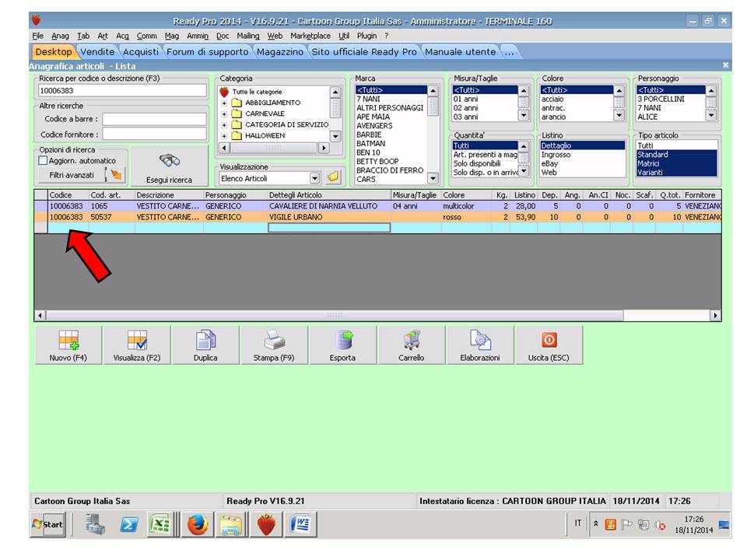Open the overflow tab marked with dots

[x=509, y=52]
